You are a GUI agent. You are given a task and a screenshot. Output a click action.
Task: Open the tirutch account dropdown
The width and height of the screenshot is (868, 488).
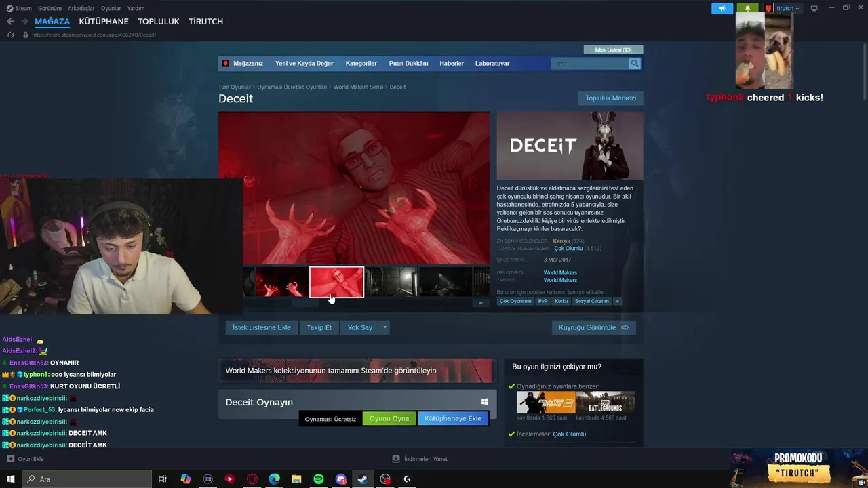pos(788,8)
